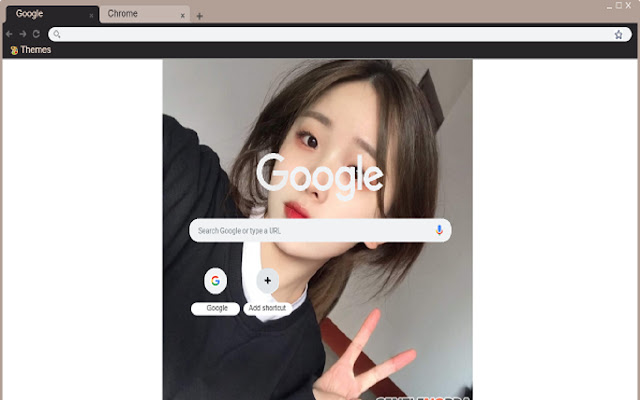Switch to the Chrome tab
Image resolution: width=640 pixels, height=400 pixels.
(x=144, y=14)
